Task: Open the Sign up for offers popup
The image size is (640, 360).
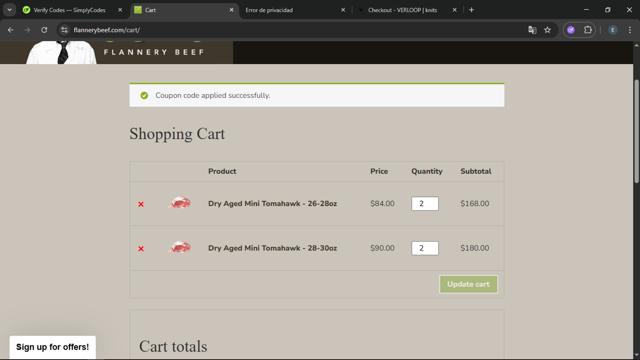Action: [53, 347]
